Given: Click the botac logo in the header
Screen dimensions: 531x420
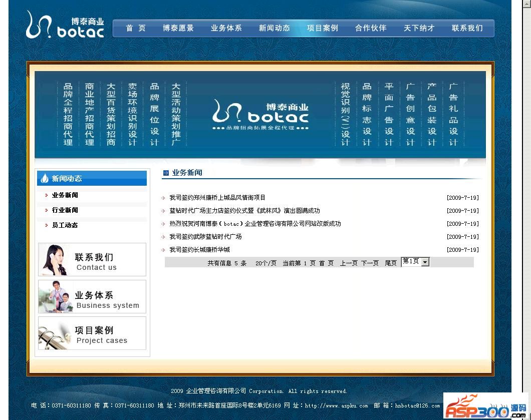Looking at the screenshot, I should point(65,25).
